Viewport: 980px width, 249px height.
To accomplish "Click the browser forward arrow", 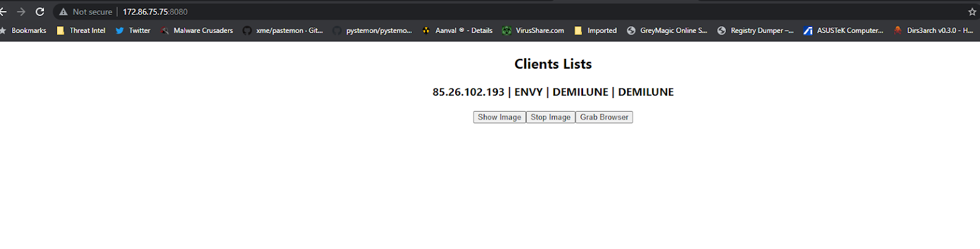I will point(21,12).
